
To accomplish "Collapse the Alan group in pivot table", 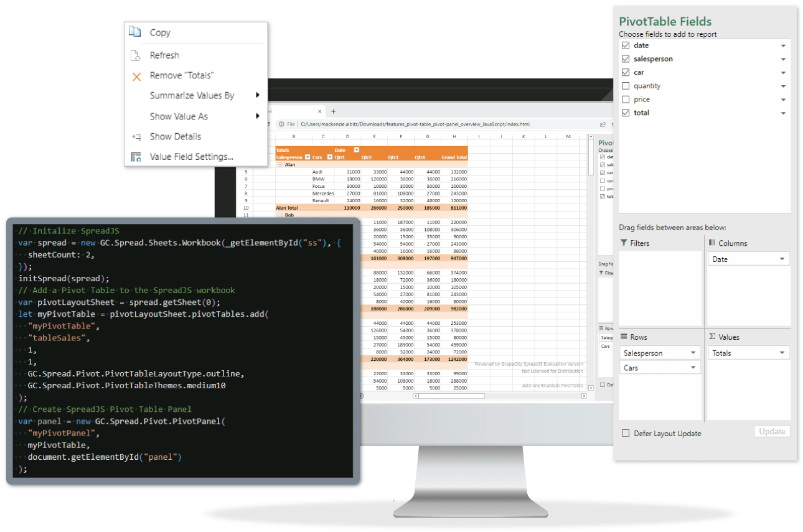I will coord(281,164).
